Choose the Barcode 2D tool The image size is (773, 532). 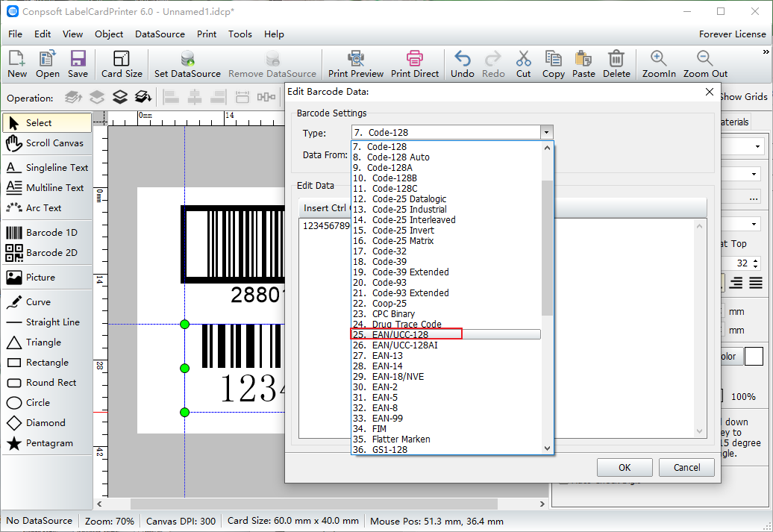47,253
